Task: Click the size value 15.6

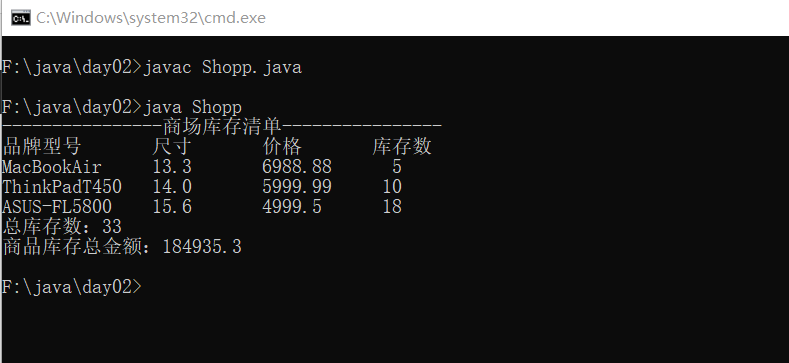Action: click(x=172, y=207)
